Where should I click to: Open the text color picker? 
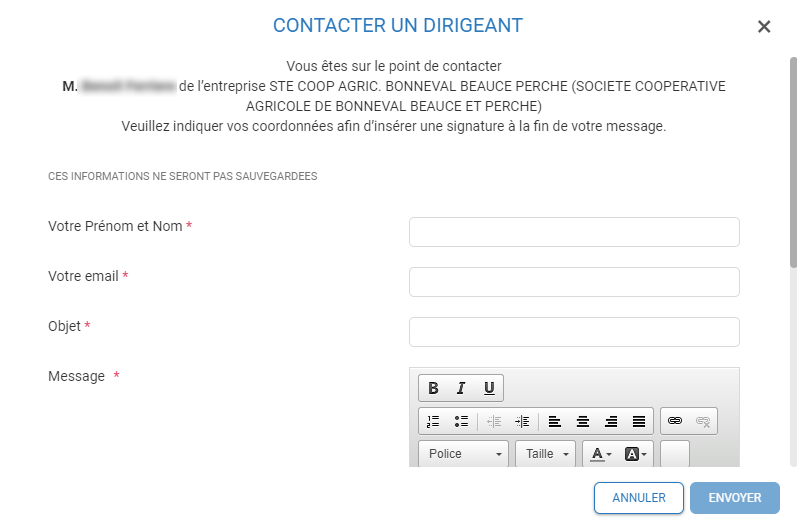pyautogui.click(x=601, y=454)
